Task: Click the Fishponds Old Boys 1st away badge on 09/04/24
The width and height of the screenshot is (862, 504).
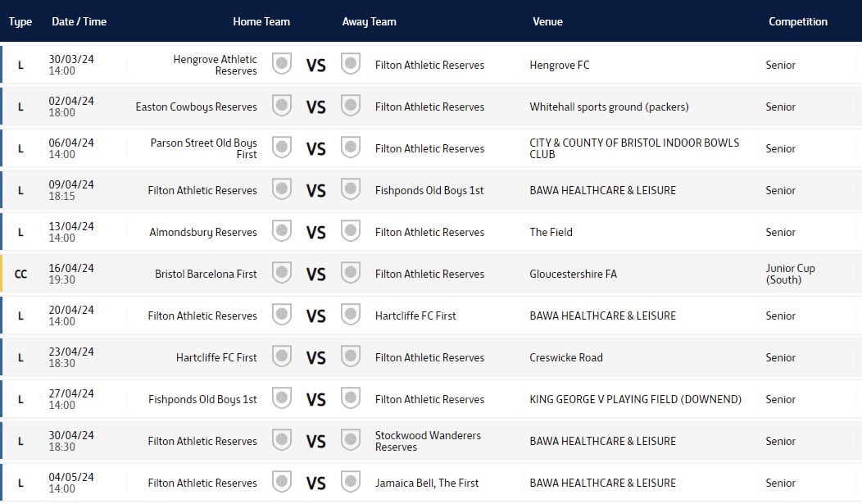Action: tap(350, 189)
